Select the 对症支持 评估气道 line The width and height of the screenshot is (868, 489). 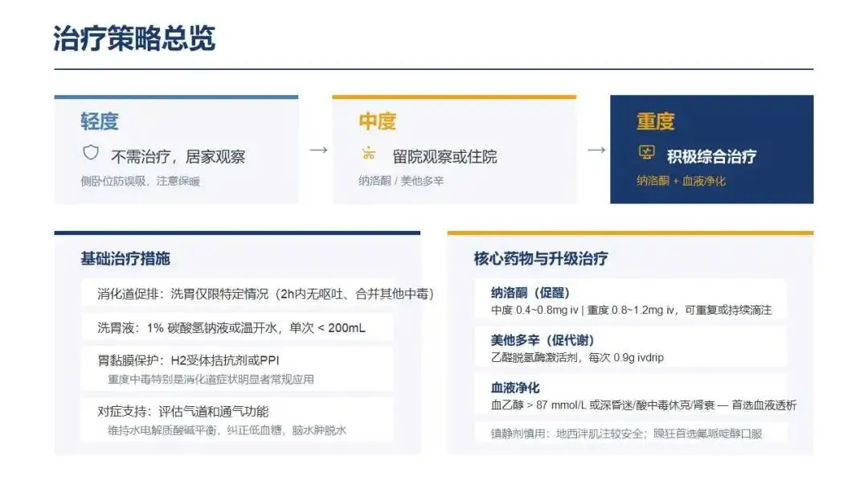pyautogui.click(x=183, y=412)
